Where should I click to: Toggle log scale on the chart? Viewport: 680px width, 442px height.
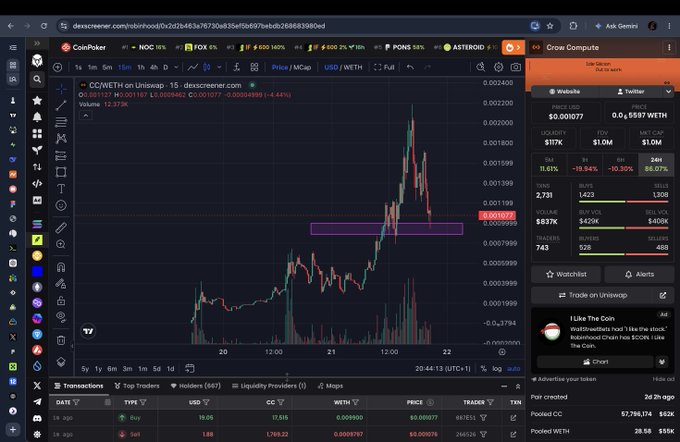point(497,369)
